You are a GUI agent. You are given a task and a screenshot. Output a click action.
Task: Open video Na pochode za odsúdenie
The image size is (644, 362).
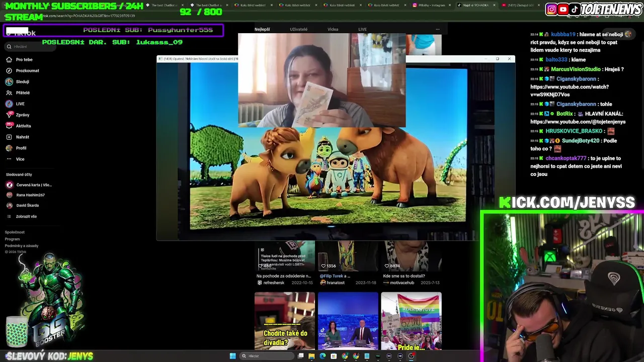click(x=284, y=276)
